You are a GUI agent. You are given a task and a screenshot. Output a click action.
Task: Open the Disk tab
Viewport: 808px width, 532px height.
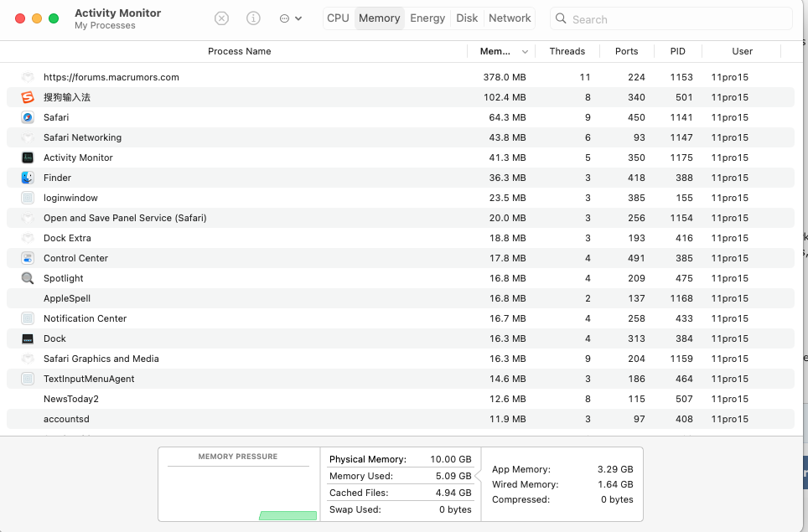[467, 18]
